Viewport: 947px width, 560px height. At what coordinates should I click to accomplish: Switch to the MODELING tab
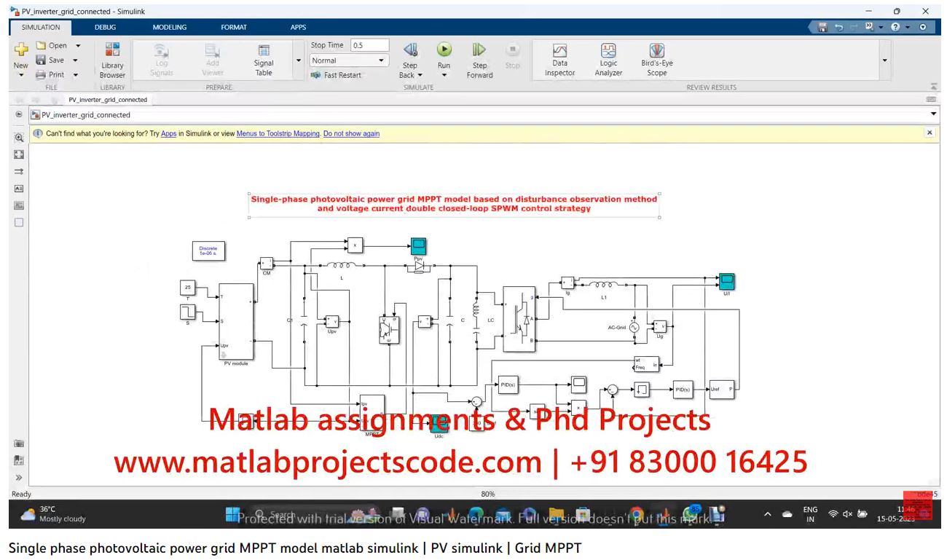click(x=169, y=27)
